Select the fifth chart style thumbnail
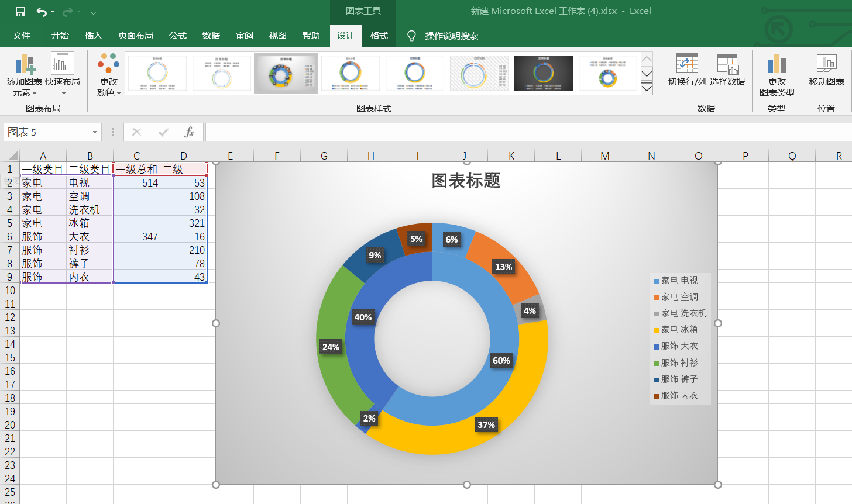 pyautogui.click(x=415, y=73)
